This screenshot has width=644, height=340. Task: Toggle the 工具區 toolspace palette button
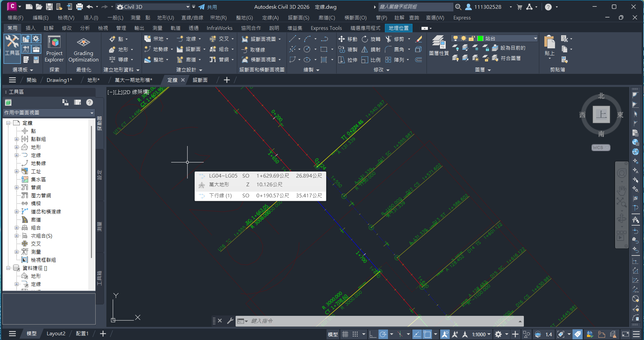point(12,49)
